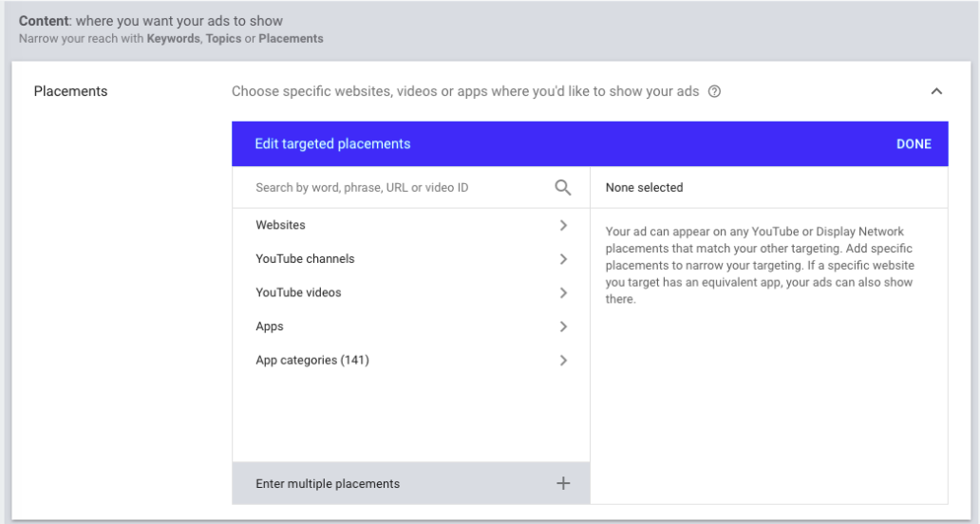
Task: Expand the Websites chevron arrow
Action: point(563,225)
